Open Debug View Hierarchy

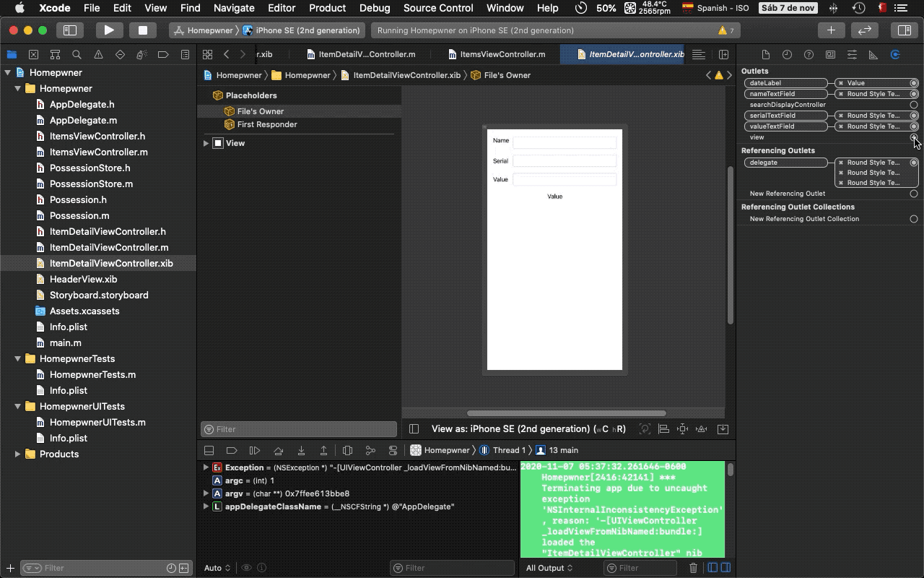point(347,450)
